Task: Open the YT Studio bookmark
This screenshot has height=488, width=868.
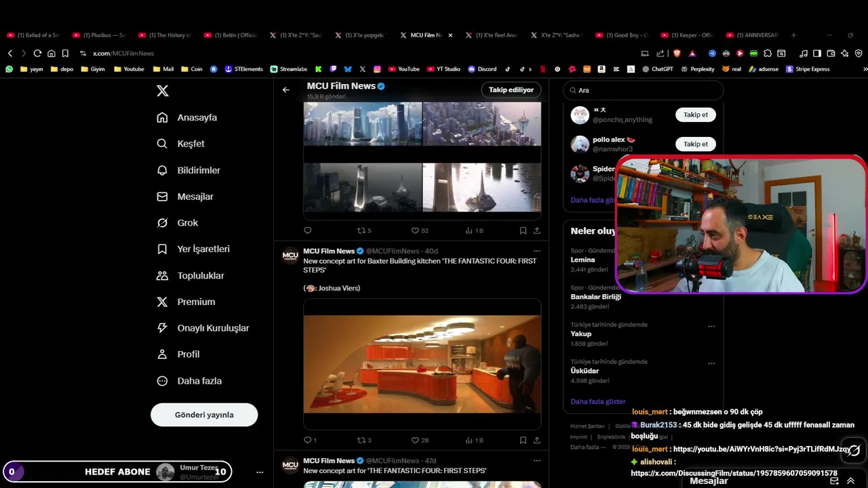Action: click(x=443, y=69)
